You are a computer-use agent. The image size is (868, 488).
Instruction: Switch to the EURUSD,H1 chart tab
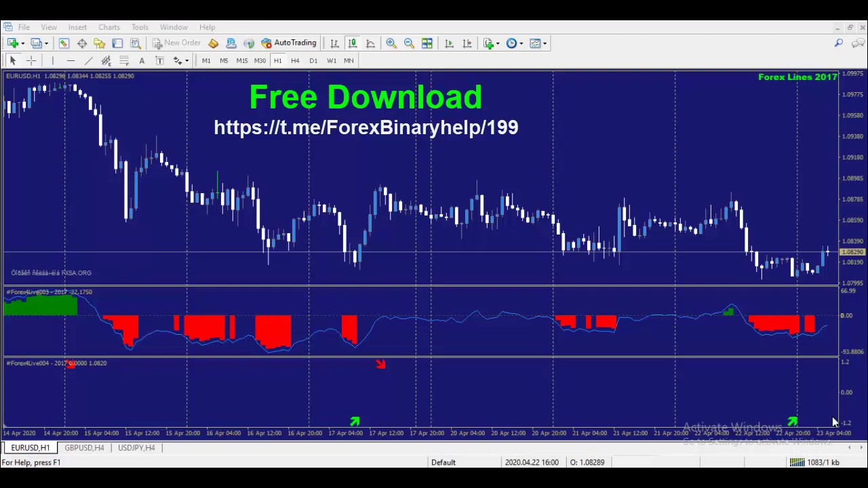30,448
